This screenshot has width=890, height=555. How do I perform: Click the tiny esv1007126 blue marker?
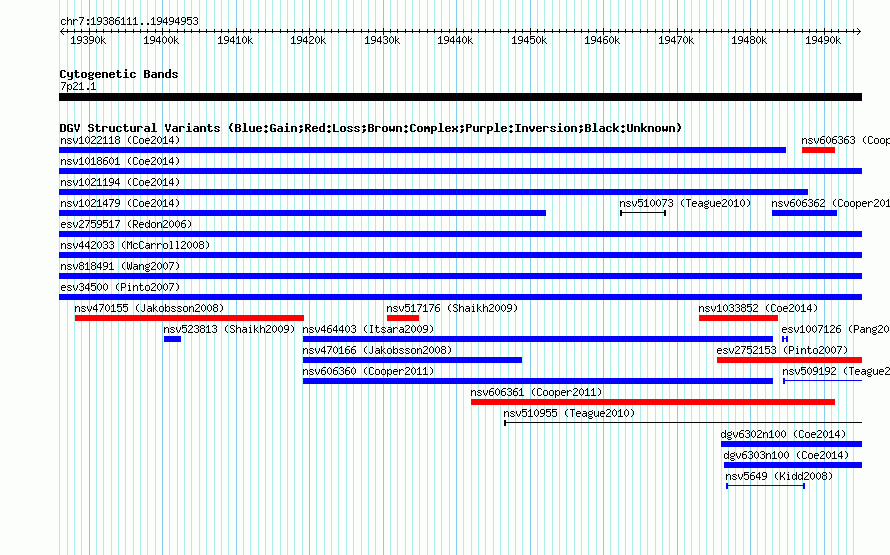pyautogui.click(x=785, y=339)
